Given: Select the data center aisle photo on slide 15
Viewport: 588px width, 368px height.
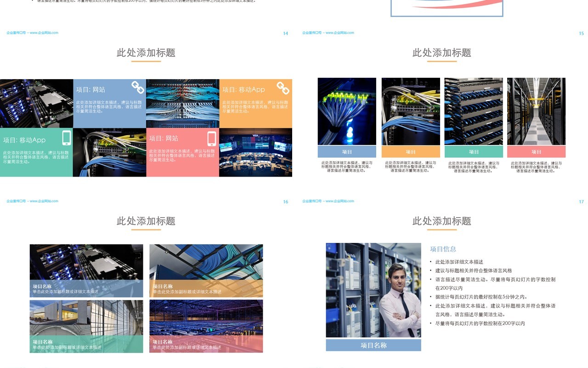Looking at the screenshot, I should (x=537, y=111).
